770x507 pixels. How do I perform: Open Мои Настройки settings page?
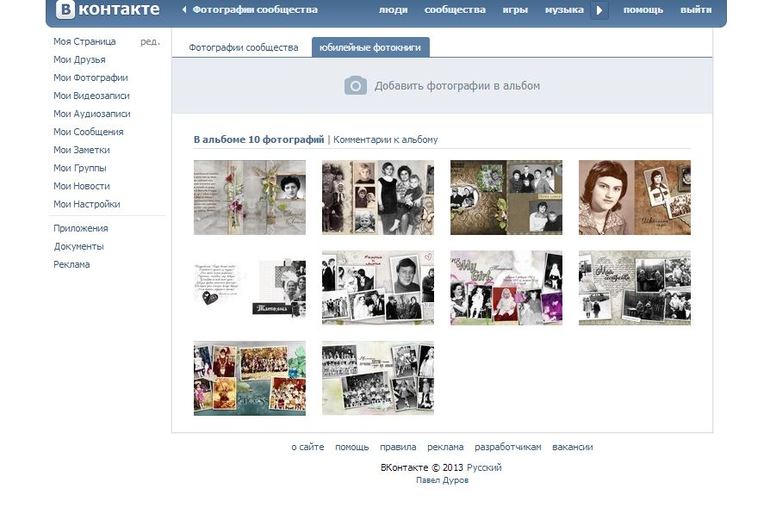click(86, 204)
